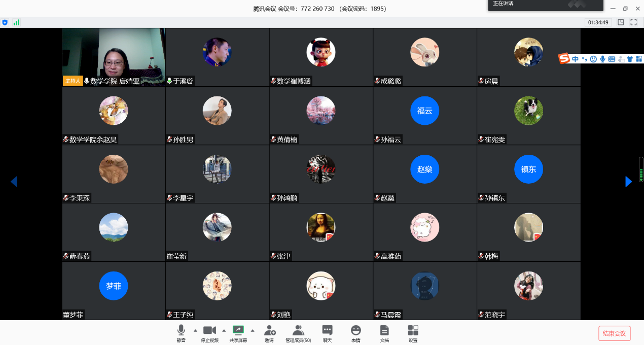Image resolution: width=644 pixels, height=345 pixels.
Task: Open 设置 settings from the toolbar
Action: [413, 333]
